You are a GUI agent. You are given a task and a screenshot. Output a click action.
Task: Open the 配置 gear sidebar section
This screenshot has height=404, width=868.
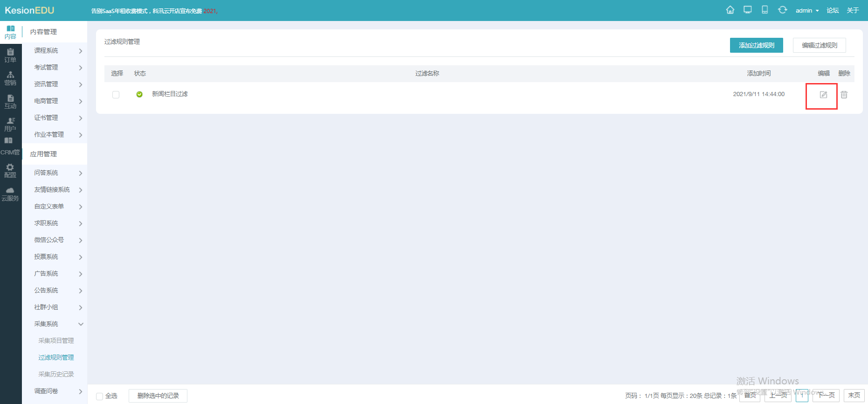(x=10, y=170)
